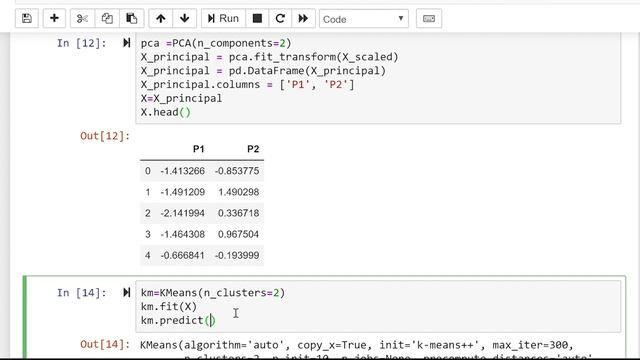The width and height of the screenshot is (640, 360).
Task: Interrupt the kernel with the stop icon
Action: pos(257,19)
